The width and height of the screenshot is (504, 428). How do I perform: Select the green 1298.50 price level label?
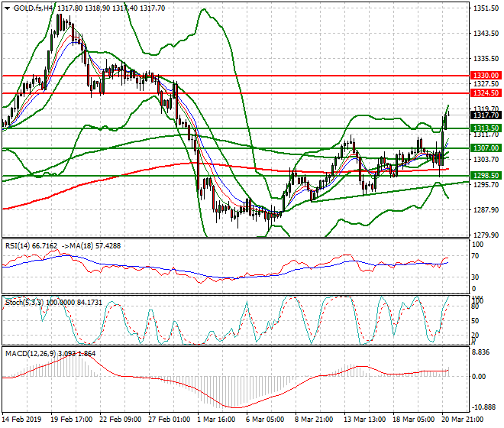click(485, 176)
